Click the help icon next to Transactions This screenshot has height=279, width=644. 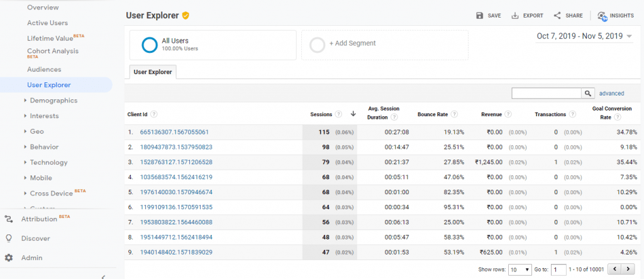[x=572, y=114]
